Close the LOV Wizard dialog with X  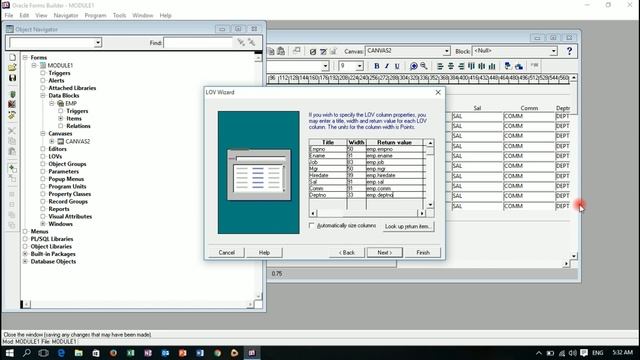[438, 93]
